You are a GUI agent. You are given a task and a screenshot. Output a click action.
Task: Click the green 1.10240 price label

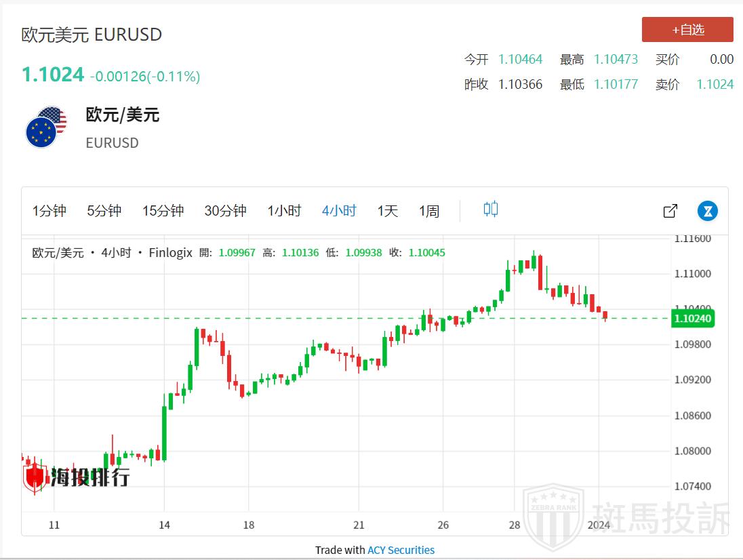(x=692, y=319)
